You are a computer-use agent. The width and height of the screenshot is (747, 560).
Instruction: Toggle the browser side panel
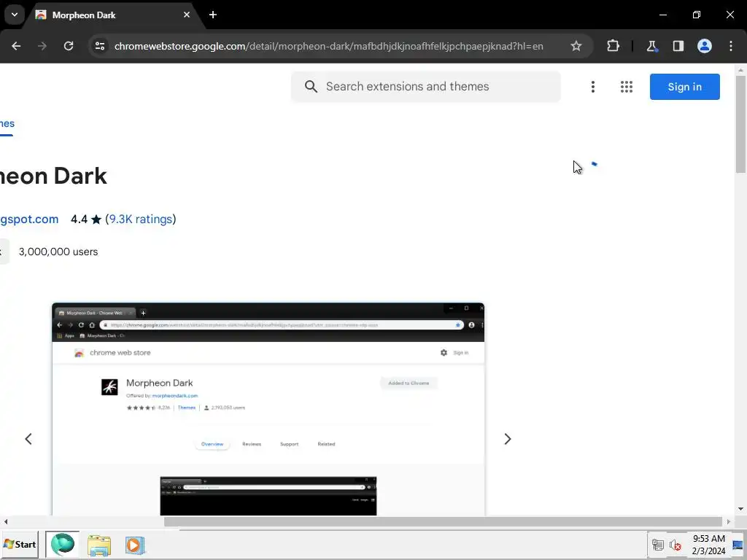click(x=678, y=46)
